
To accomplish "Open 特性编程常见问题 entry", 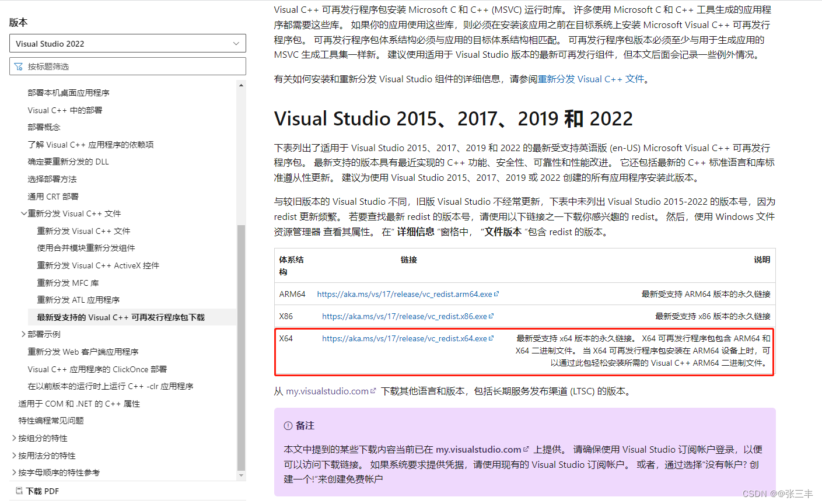I will pos(51,421).
